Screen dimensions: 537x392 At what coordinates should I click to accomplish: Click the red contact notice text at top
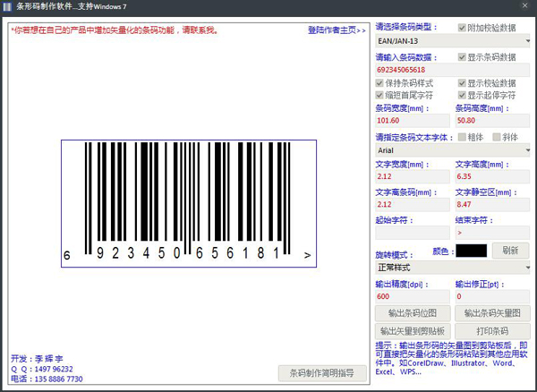[115, 30]
